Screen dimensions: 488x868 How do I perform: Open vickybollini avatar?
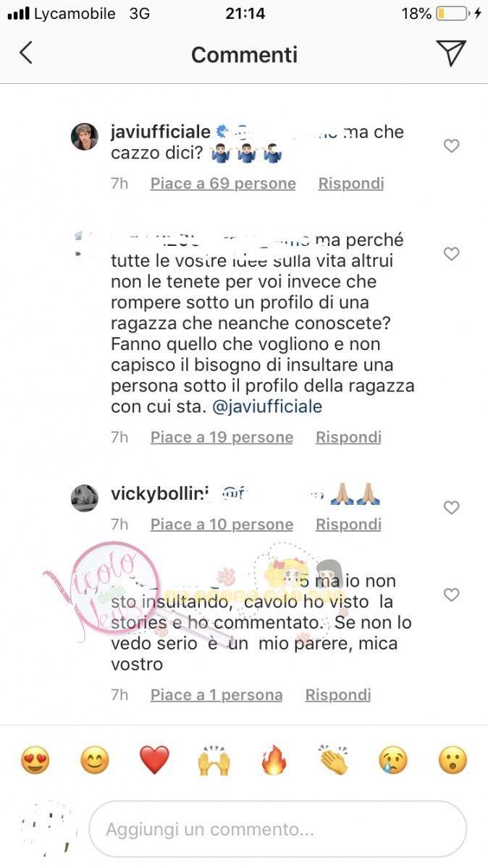click(84, 498)
